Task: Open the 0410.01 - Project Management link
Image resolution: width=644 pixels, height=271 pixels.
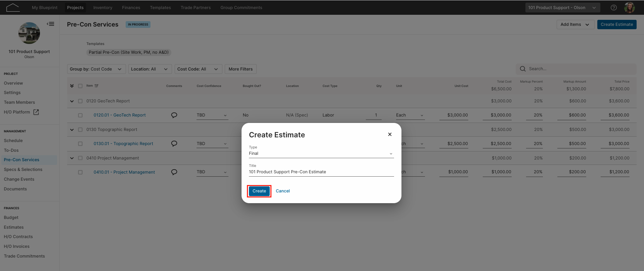Action: tap(124, 172)
